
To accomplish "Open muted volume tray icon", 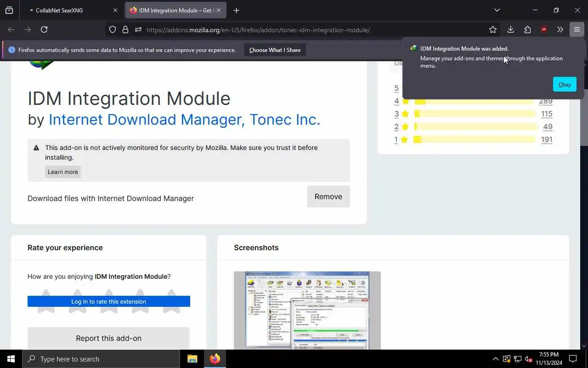I will click(x=529, y=359).
